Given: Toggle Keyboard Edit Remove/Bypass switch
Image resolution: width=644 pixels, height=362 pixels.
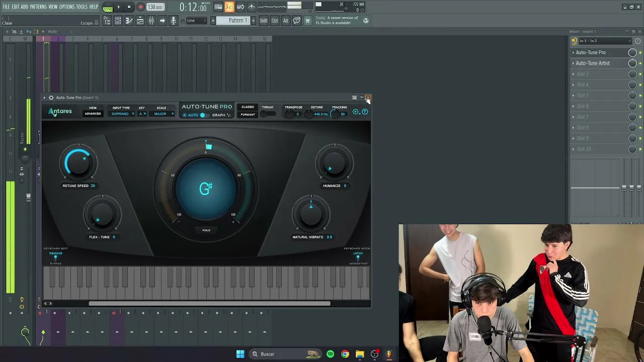Looking at the screenshot, I should pos(56,258).
